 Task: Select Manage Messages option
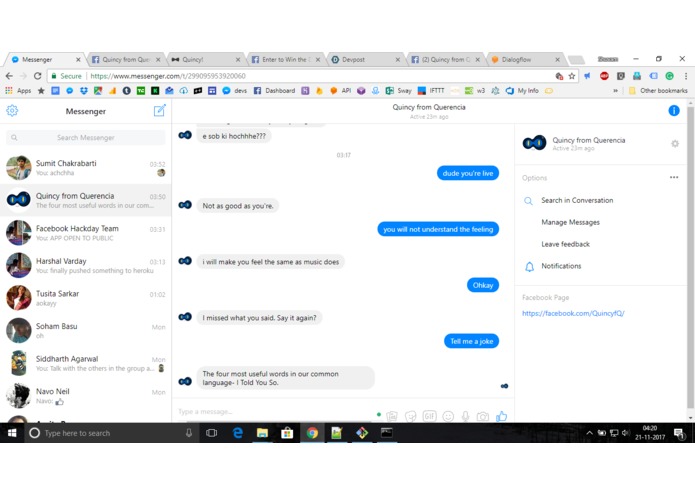coord(570,222)
